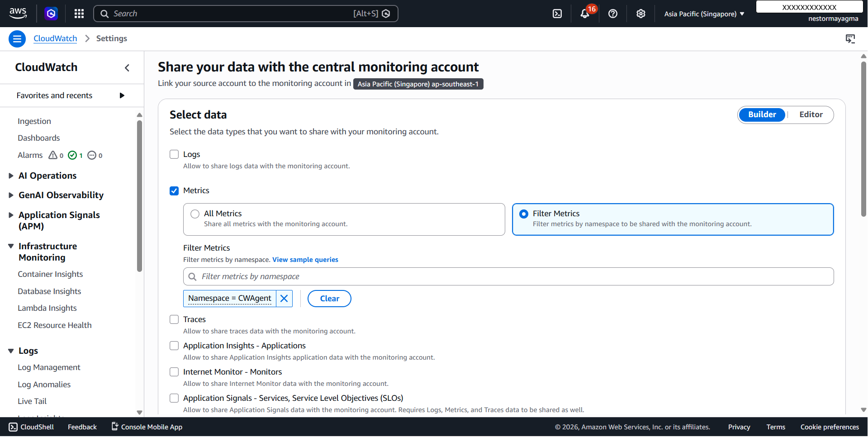Viewport: 868px width, 437px height.
Task: Clear all namespace filters
Action: (329, 299)
